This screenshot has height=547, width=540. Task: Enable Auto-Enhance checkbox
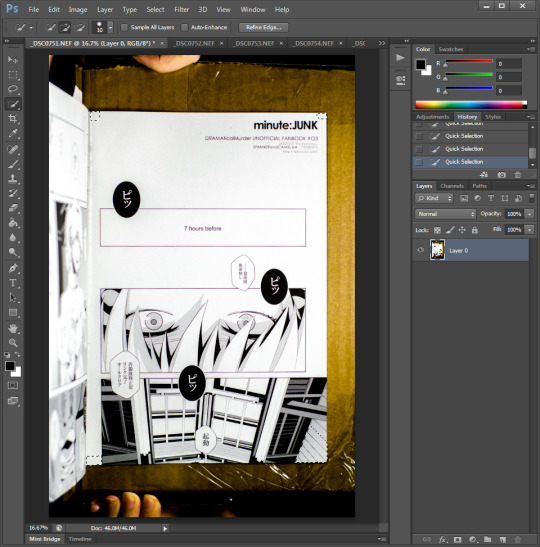(185, 27)
